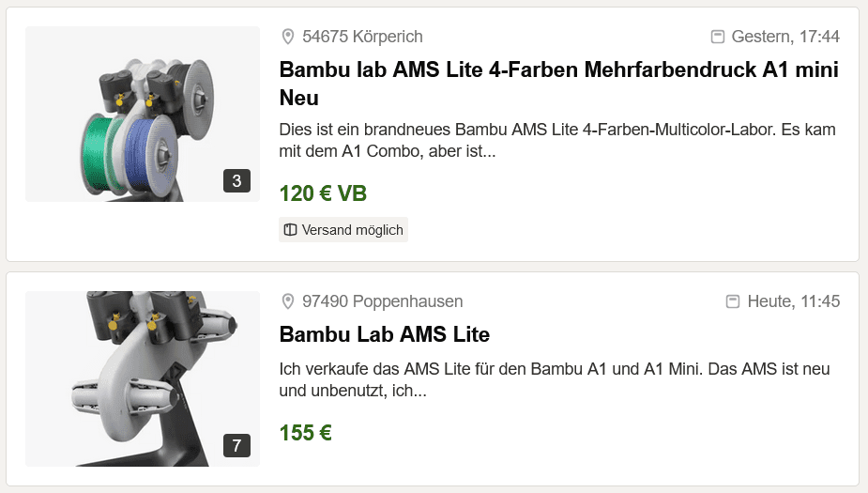Click the 54675 Körperich location text
This screenshot has width=868, height=493.
[362, 37]
